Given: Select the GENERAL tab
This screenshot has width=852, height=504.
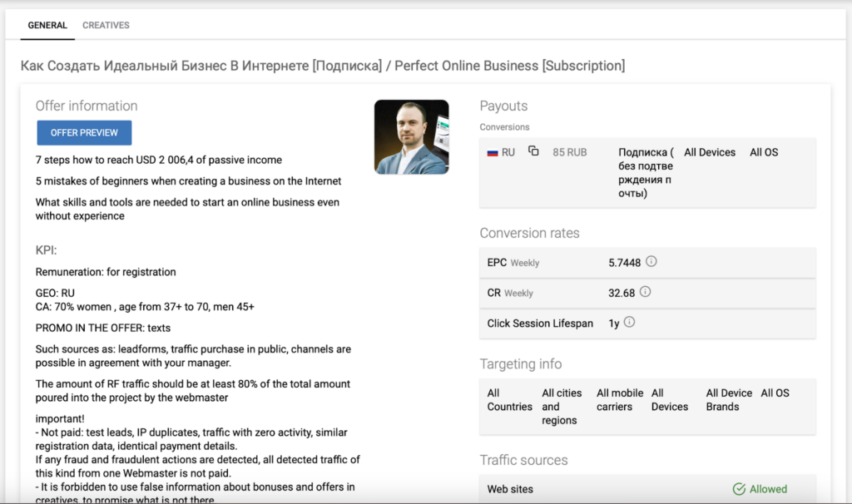Looking at the screenshot, I should coord(47,25).
